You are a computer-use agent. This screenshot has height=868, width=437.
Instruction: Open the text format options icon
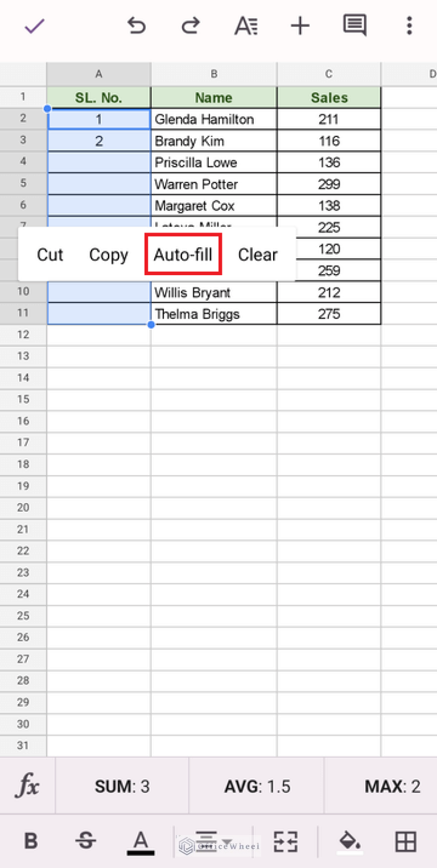pos(246,26)
